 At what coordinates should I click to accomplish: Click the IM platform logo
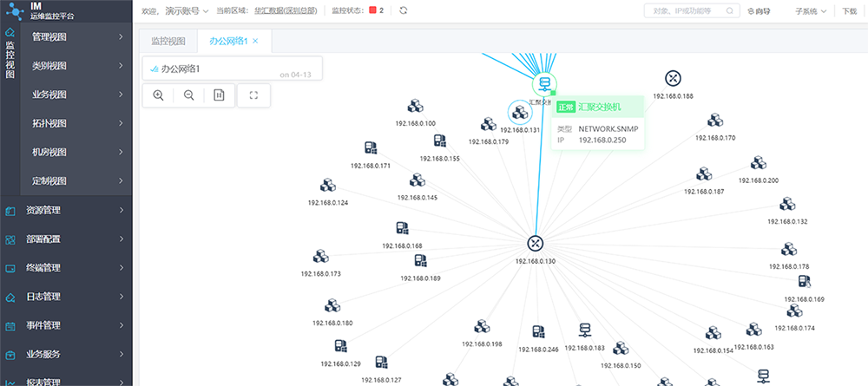click(x=16, y=11)
